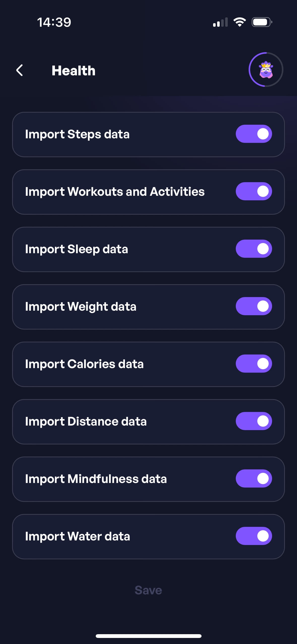The width and height of the screenshot is (297, 644).
Task: Click the Health page title
Action: [x=74, y=71]
